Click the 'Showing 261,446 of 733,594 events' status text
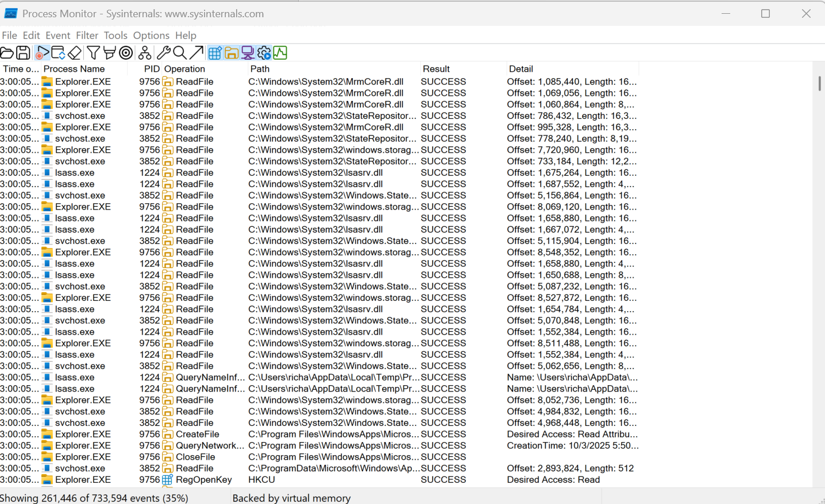This screenshot has height=504, width=825. pos(94,498)
